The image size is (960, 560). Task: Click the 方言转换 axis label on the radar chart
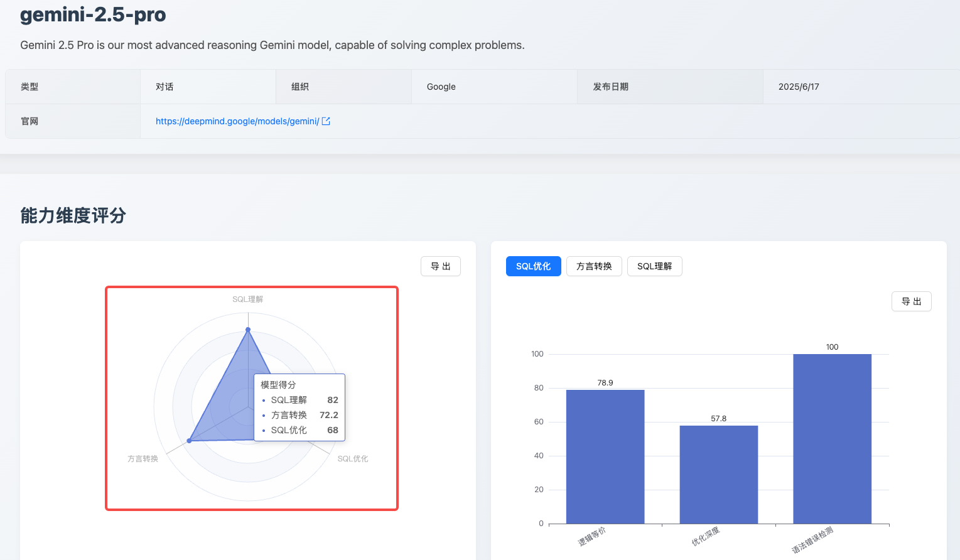[x=143, y=459]
